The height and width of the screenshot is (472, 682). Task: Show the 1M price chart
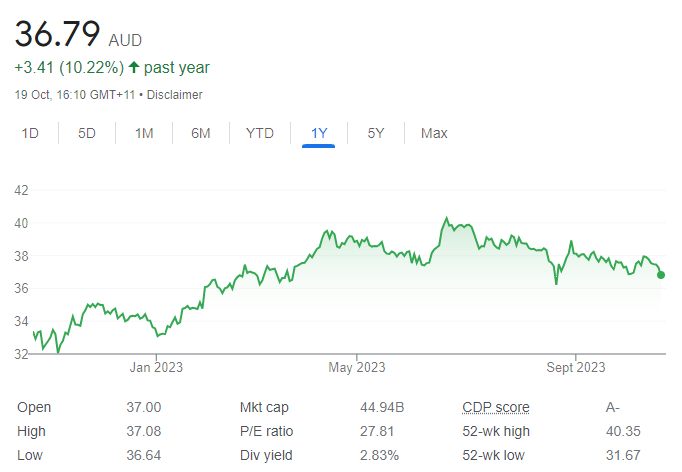click(x=144, y=133)
